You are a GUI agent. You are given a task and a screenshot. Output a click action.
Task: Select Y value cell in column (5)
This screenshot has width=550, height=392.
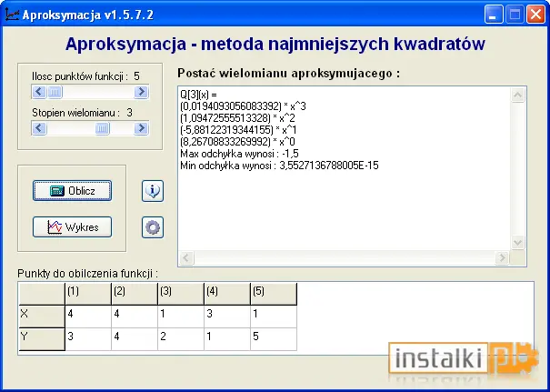pyautogui.click(x=274, y=339)
